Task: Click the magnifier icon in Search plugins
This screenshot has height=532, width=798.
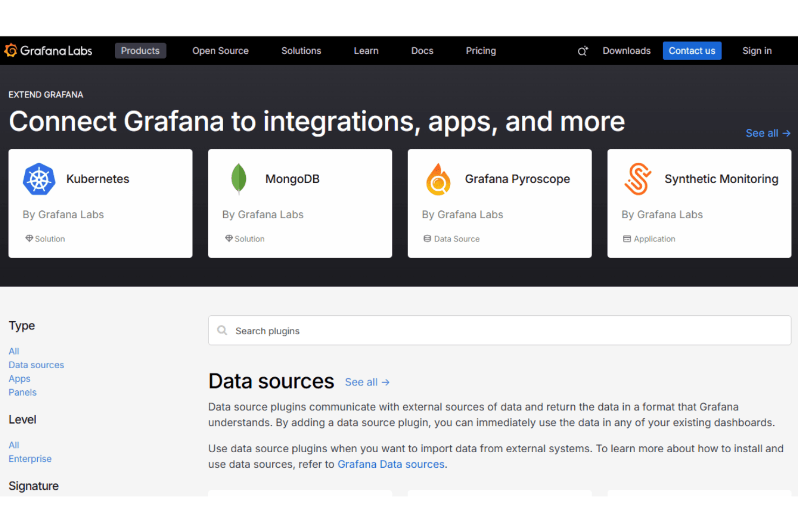Action: pos(222,330)
